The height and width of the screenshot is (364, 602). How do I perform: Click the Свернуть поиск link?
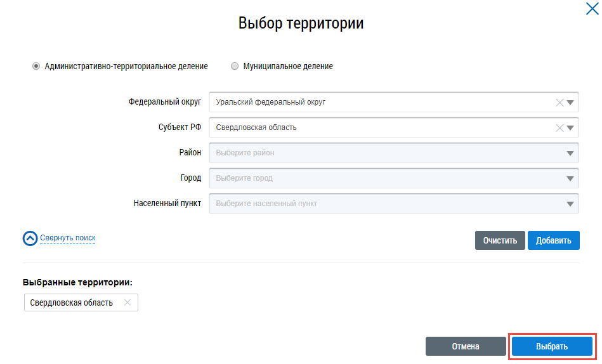pos(68,238)
